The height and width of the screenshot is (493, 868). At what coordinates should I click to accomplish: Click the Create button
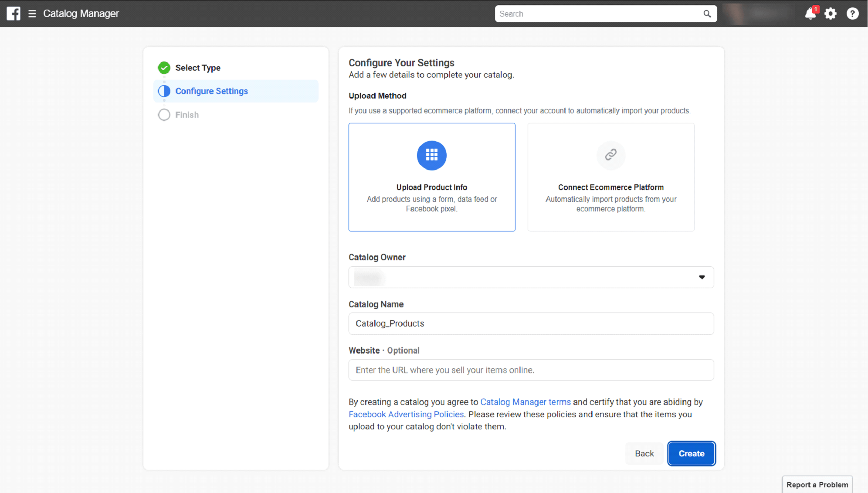[692, 453]
